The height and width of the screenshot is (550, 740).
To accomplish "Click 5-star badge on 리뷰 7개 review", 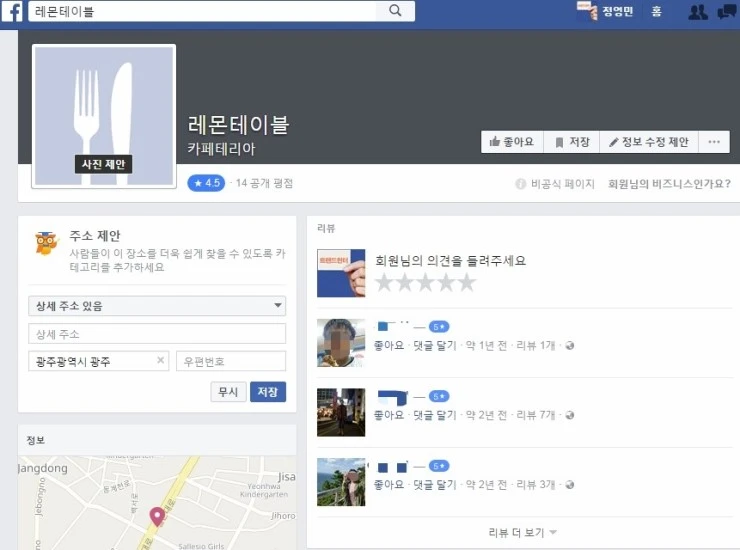I will [438, 396].
